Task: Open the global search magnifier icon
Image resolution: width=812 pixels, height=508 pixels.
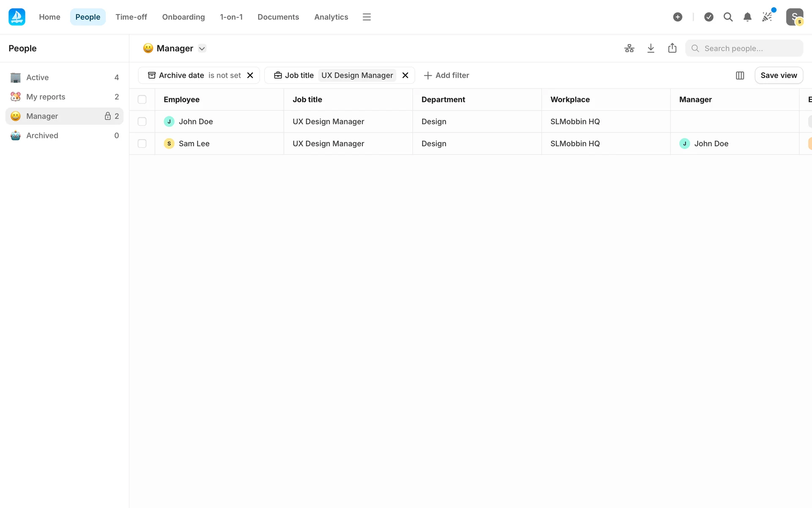Action: (728, 17)
